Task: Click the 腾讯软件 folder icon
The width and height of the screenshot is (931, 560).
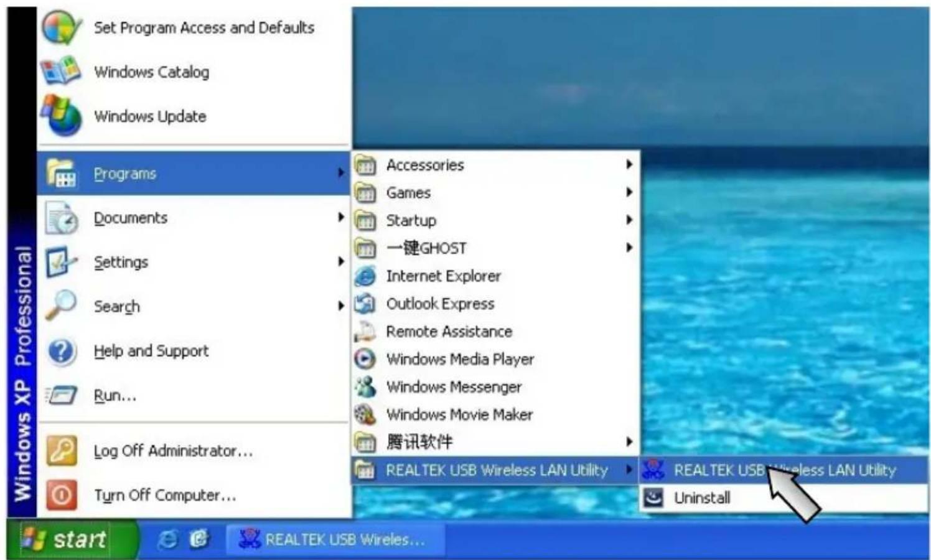Action: tap(365, 442)
